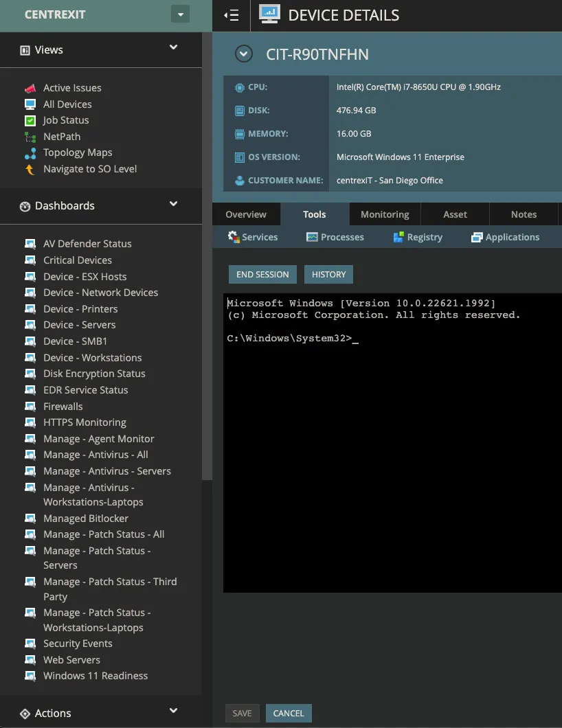Viewport: 562px width, 728px height.
Task: Open Manage - Agent Monitor dashboard
Action: (98, 439)
